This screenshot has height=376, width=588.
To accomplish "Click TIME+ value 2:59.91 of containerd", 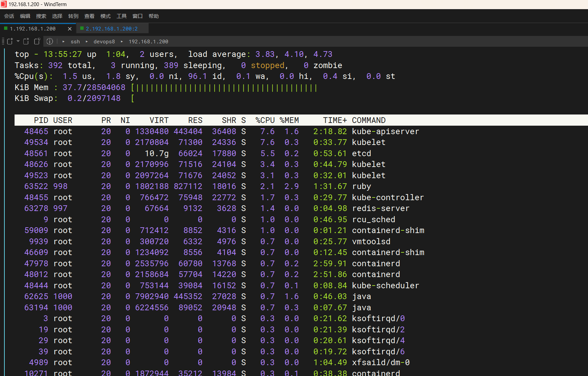I will pos(330,264).
